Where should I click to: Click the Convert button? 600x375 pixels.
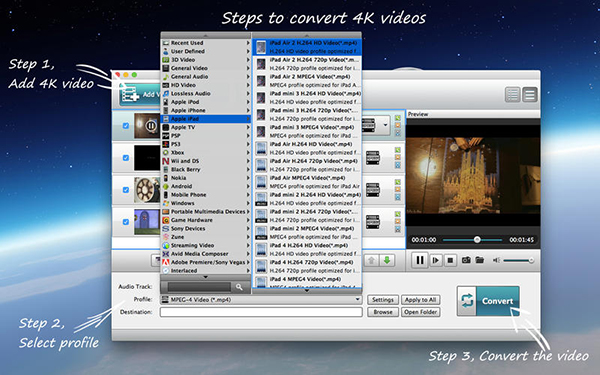[488, 301]
